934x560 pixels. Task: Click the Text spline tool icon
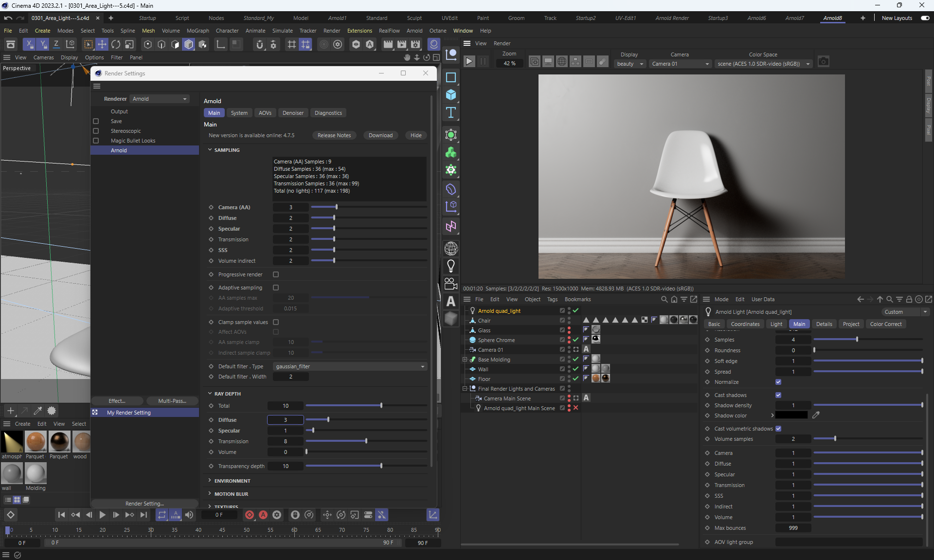pos(451,112)
